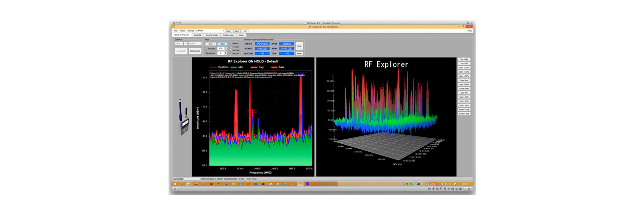Click the Bottom +5dB button
The height and width of the screenshot is (215, 644).
point(464,110)
